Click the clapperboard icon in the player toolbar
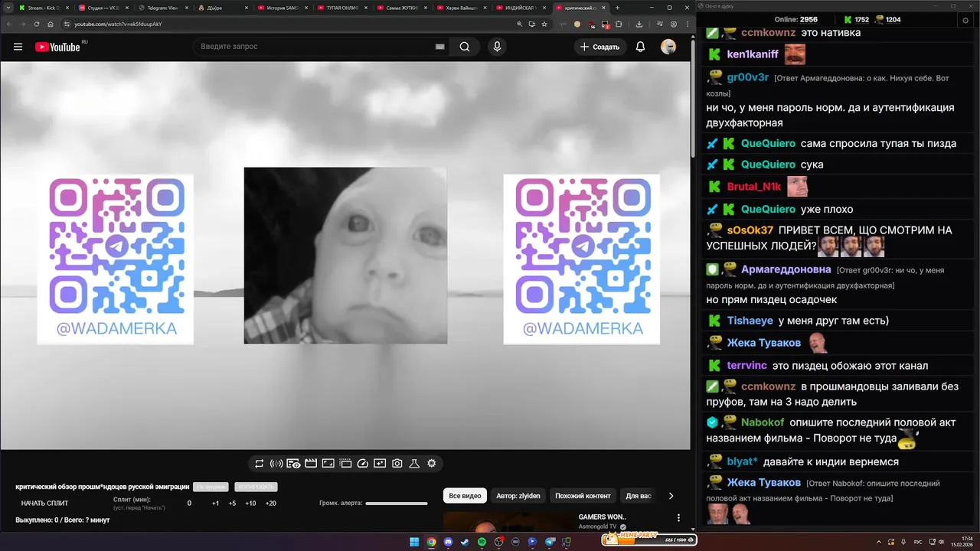The image size is (980, 551). point(311,464)
